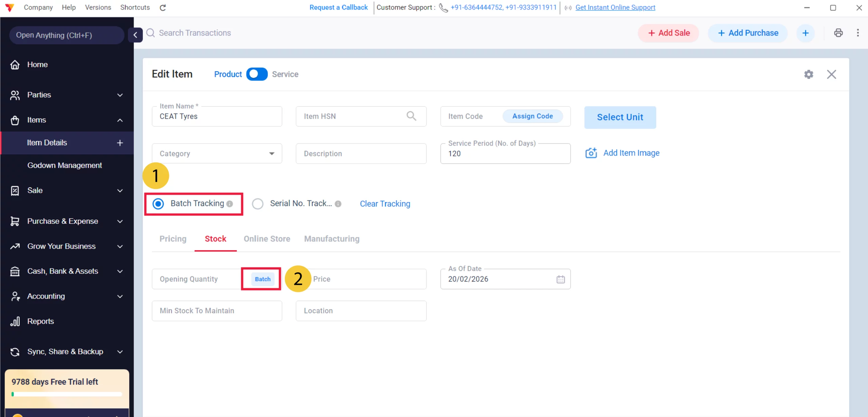868x417 pixels.
Task: Click the HSN search magnifier icon
Action: 412,116
